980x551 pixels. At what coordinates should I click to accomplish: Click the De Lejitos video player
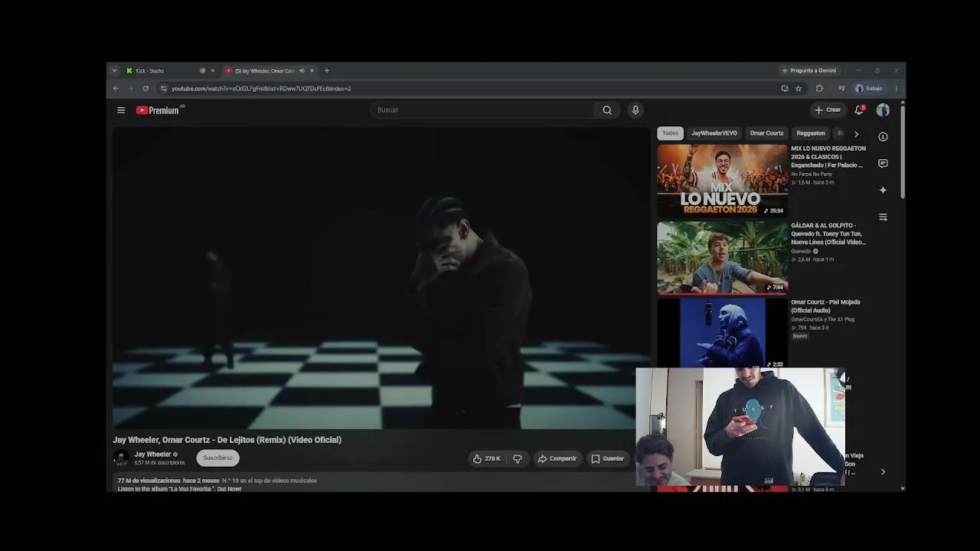pyautogui.click(x=381, y=279)
